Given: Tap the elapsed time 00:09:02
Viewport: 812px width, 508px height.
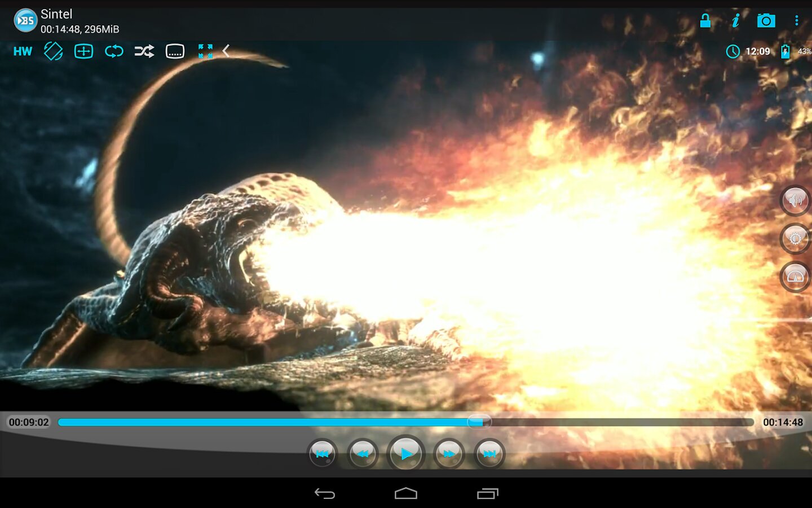Looking at the screenshot, I should [x=29, y=422].
